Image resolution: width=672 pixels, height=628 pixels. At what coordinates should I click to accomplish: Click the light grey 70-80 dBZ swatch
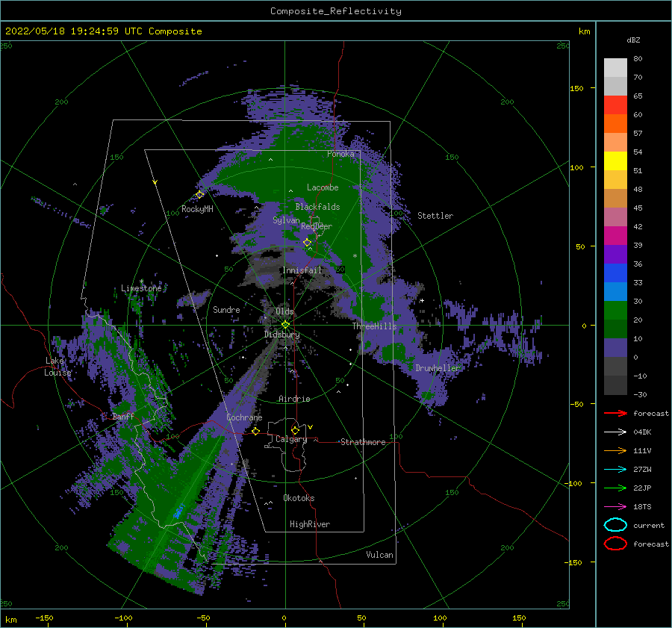click(615, 68)
